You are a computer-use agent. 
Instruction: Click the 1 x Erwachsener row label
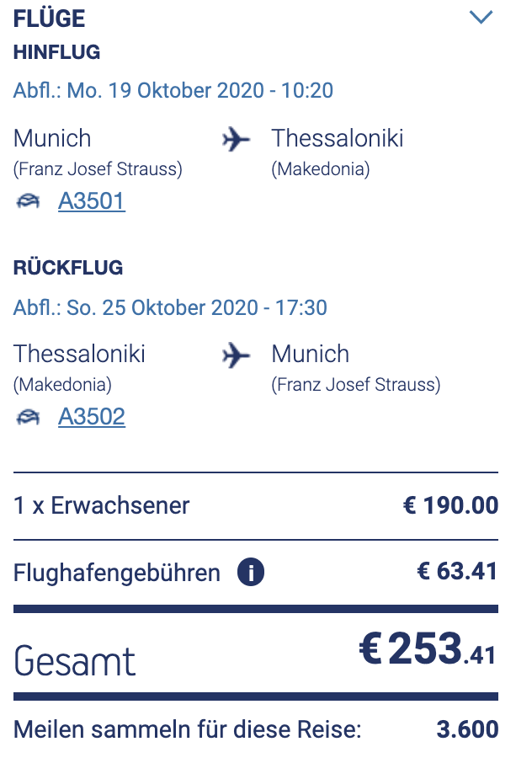(102, 506)
